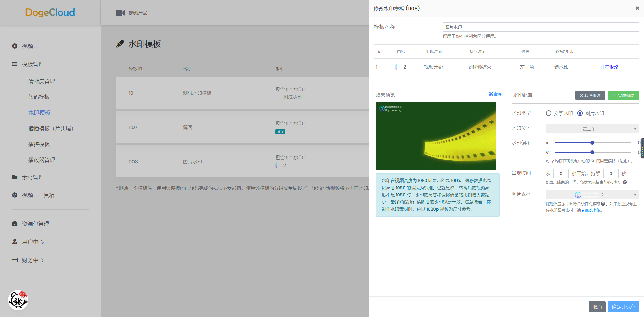644x317 pixels.
Task: Click the brush icon beside 水印模板 heading
Action: coord(120,44)
